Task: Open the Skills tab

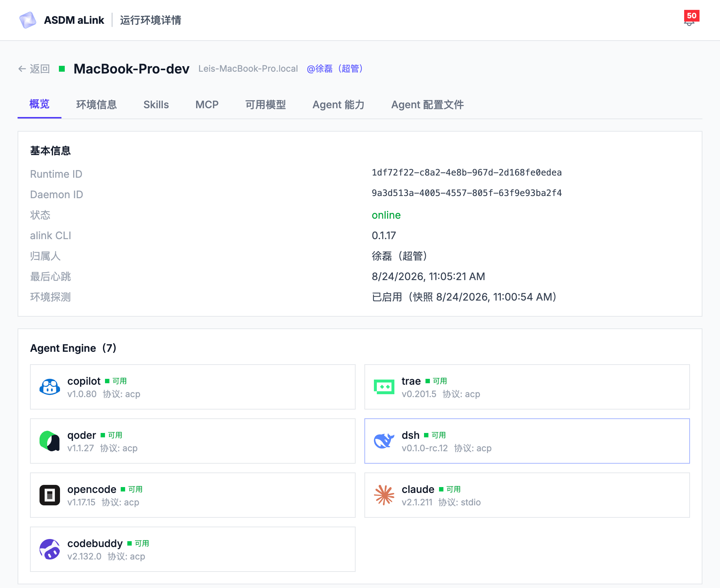Action: (156, 105)
